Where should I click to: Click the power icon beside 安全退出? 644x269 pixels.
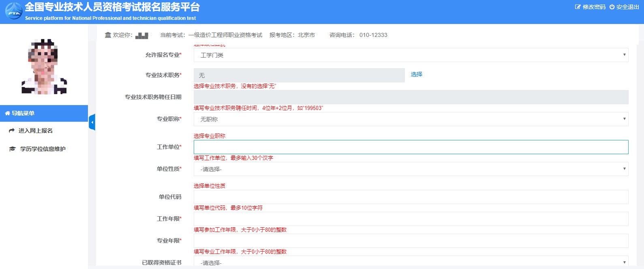612,7
